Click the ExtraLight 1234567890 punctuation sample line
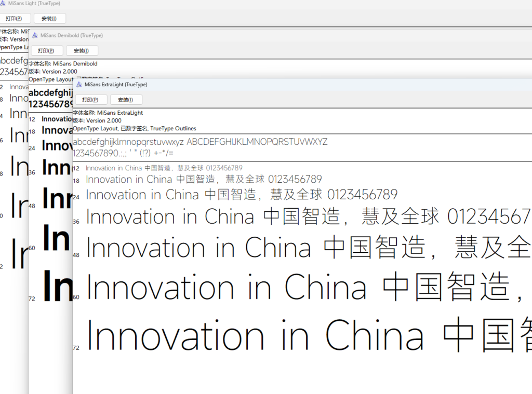 point(123,153)
